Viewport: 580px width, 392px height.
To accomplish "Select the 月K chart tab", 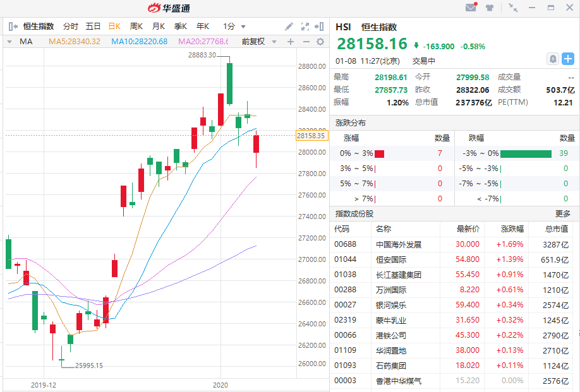I will pos(159,27).
